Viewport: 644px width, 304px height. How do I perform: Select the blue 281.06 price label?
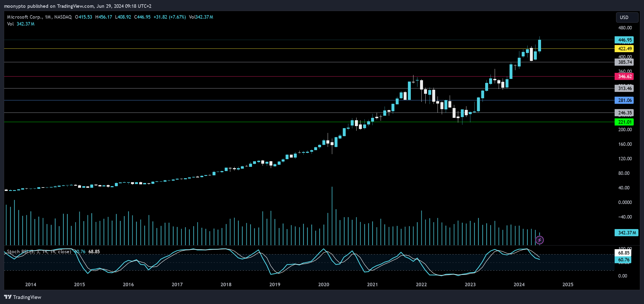[x=624, y=100]
